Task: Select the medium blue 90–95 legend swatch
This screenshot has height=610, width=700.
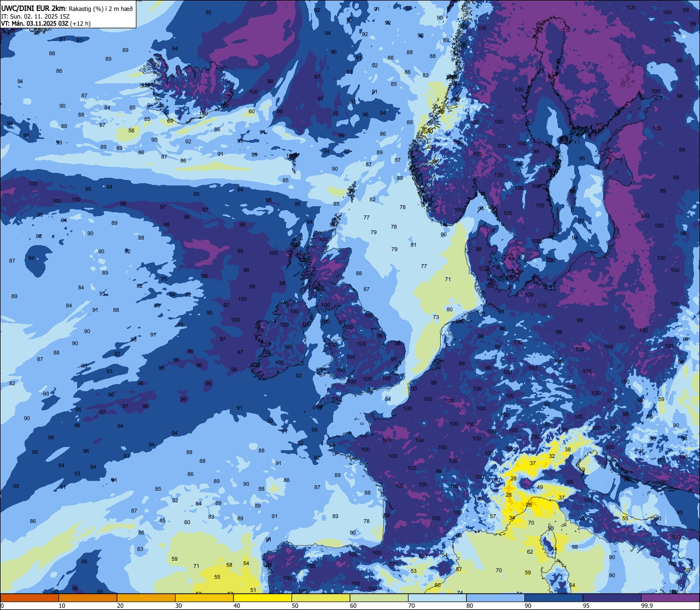Action: click(x=553, y=597)
